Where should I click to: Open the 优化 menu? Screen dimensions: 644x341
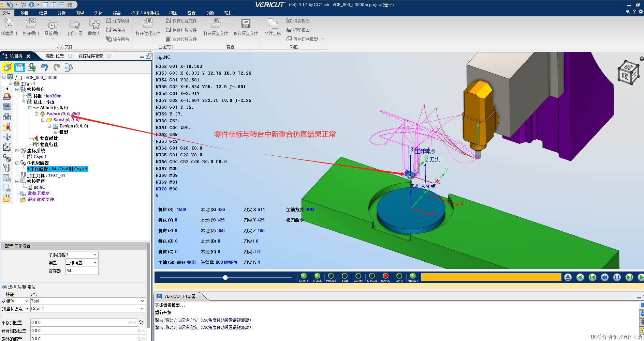point(99,13)
